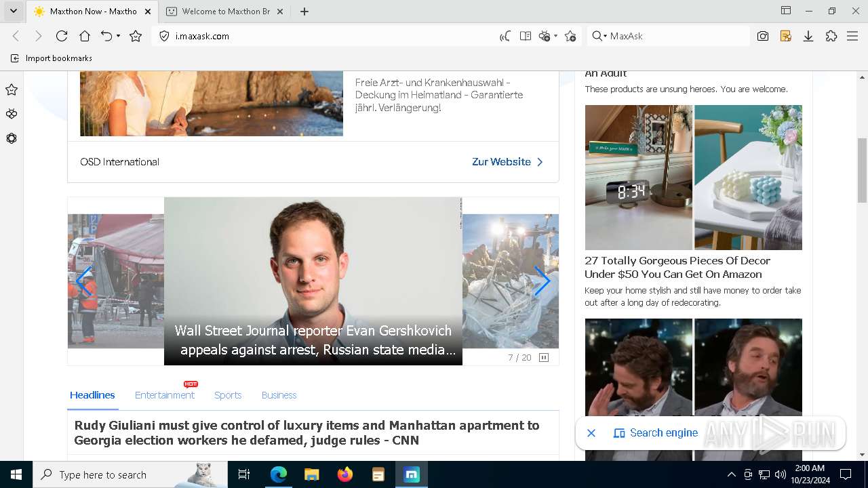Select the Headlines news tab
This screenshot has height=488, width=868.
click(x=92, y=395)
